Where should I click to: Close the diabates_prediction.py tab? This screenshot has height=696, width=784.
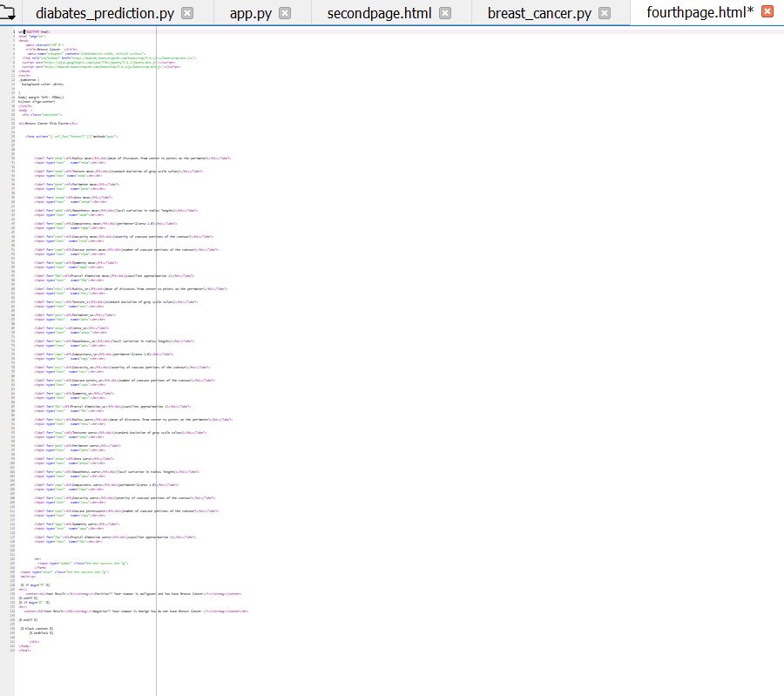187,13
